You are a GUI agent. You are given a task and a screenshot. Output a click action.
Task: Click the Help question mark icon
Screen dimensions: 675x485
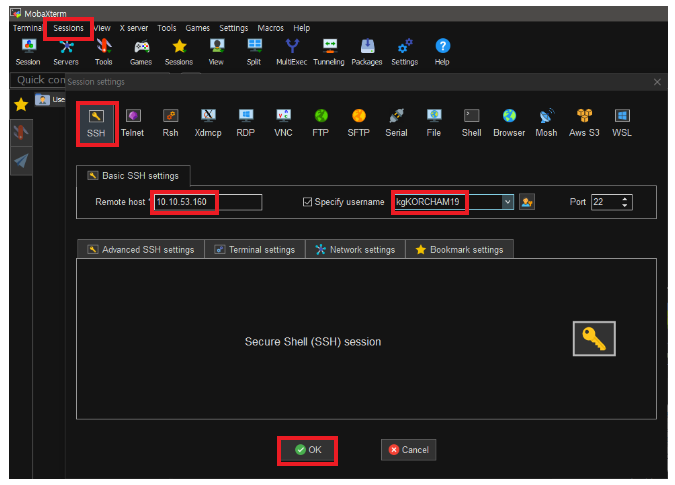[442, 52]
